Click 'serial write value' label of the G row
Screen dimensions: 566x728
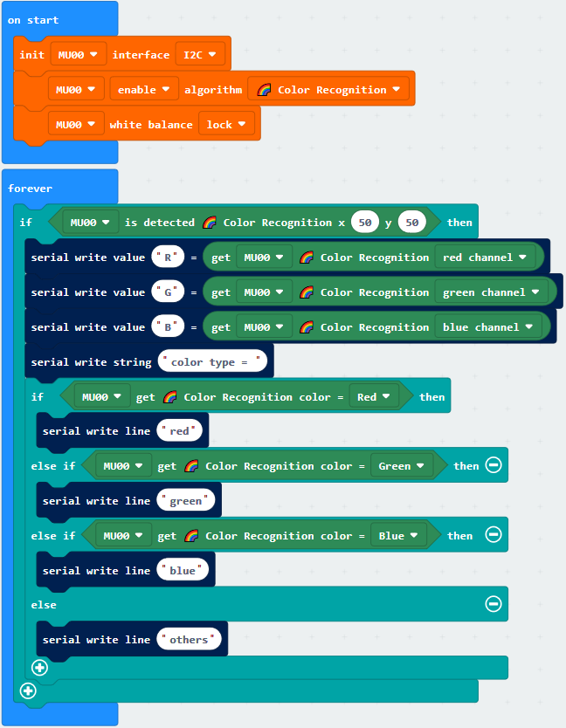88,292
